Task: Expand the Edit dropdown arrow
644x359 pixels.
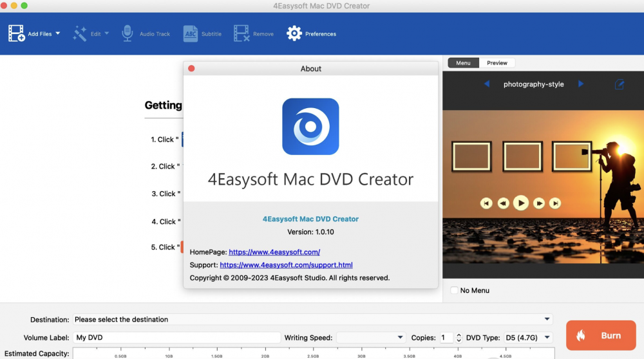Action: pos(107,33)
